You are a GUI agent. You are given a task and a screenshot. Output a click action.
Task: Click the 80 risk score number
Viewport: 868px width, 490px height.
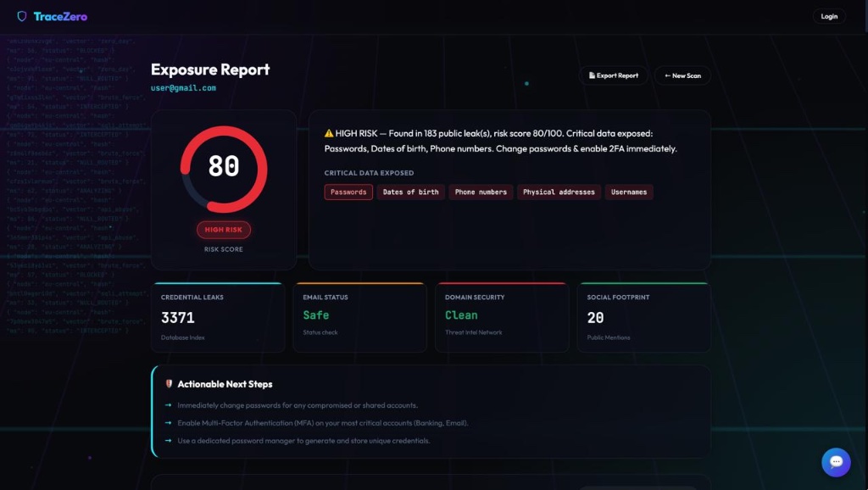point(224,166)
